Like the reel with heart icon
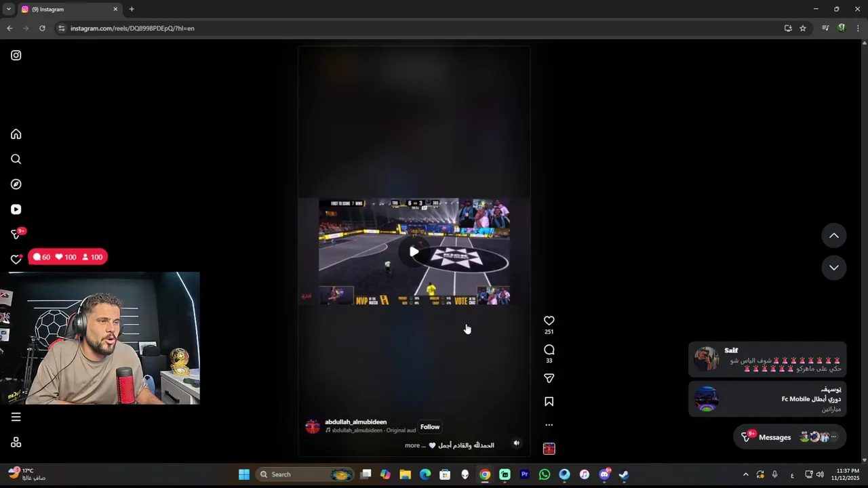The height and width of the screenshot is (488, 868). coord(549,321)
